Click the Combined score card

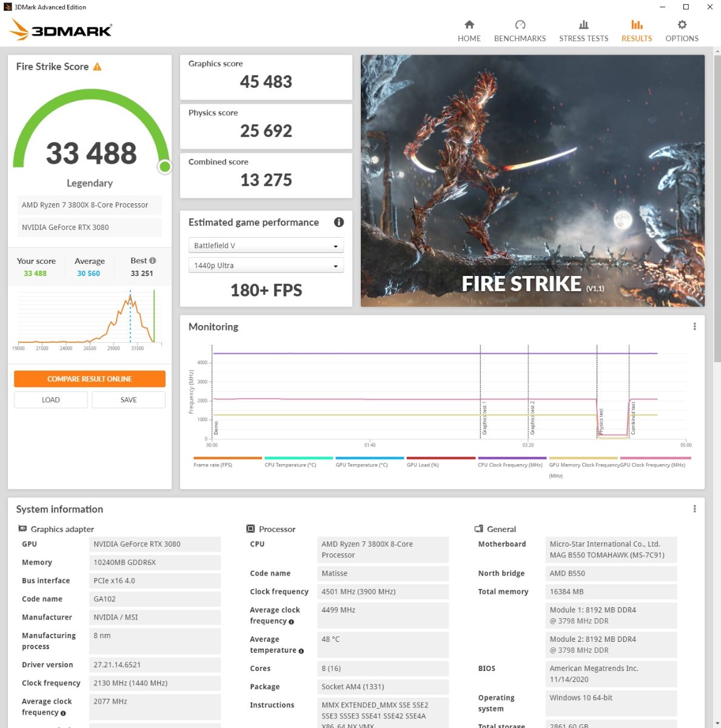tap(266, 175)
